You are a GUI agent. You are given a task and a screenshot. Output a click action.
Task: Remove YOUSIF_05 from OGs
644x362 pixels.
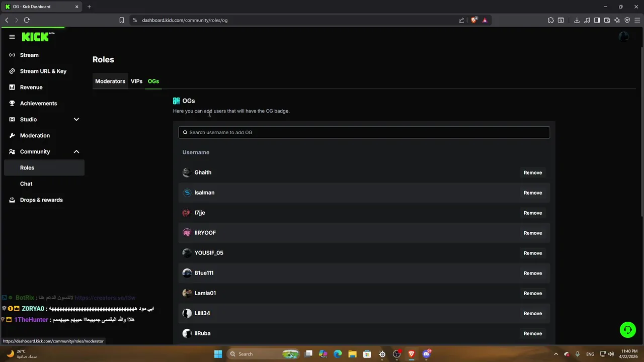pyautogui.click(x=533, y=253)
